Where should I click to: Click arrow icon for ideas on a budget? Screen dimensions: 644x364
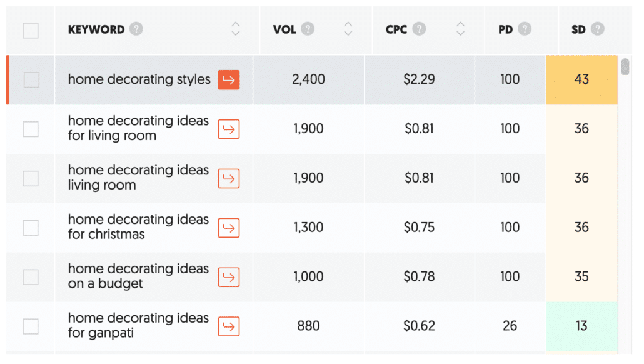(229, 277)
